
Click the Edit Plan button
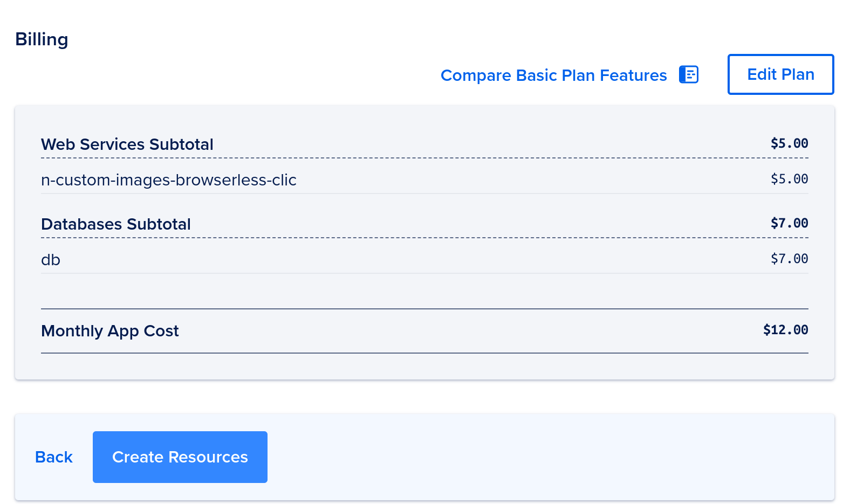click(x=780, y=74)
